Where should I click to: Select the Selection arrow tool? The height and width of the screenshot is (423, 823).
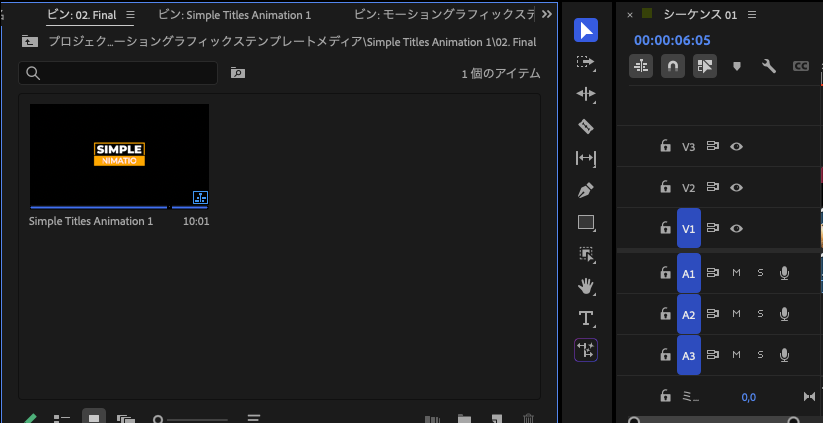pos(586,30)
